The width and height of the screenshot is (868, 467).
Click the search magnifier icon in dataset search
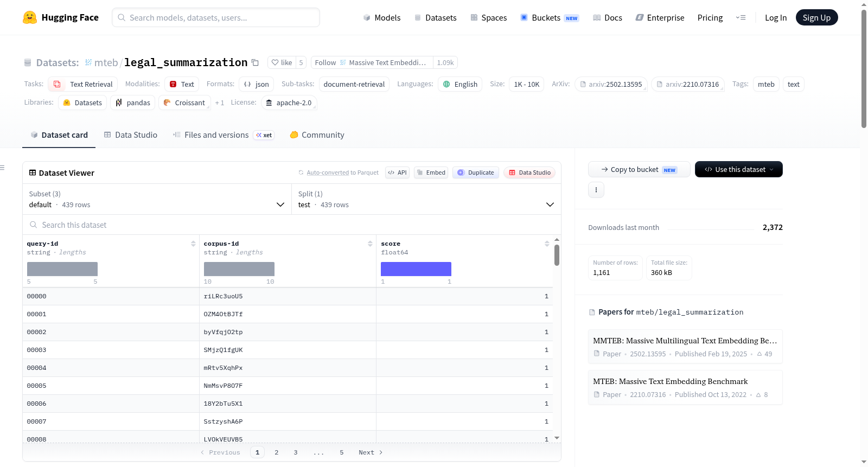(x=34, y=225)
